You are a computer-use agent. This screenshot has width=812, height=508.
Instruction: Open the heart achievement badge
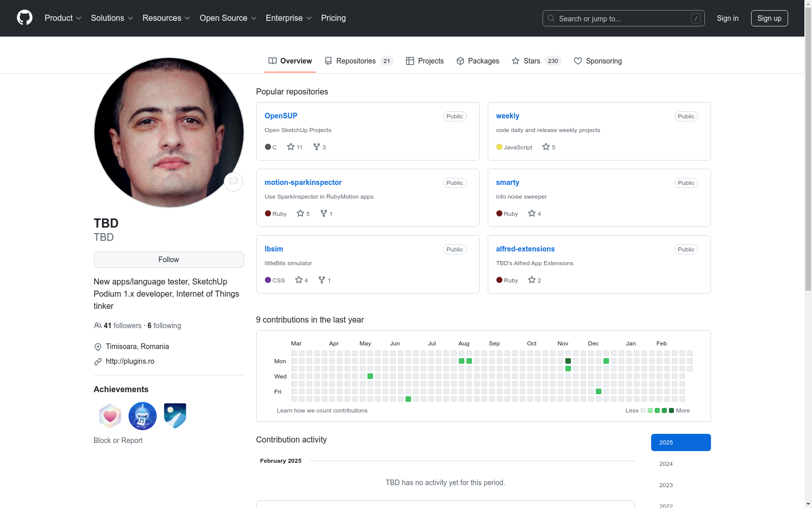point(110,417)
